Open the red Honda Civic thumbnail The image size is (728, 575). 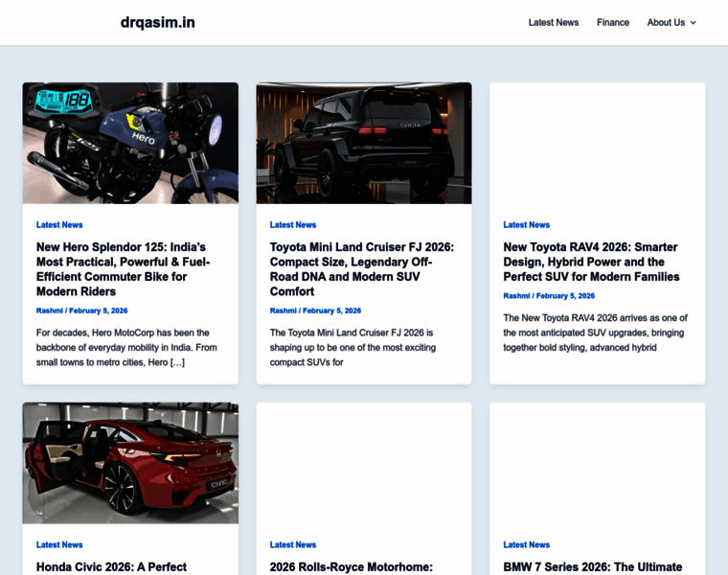click(x=130, y=463)
